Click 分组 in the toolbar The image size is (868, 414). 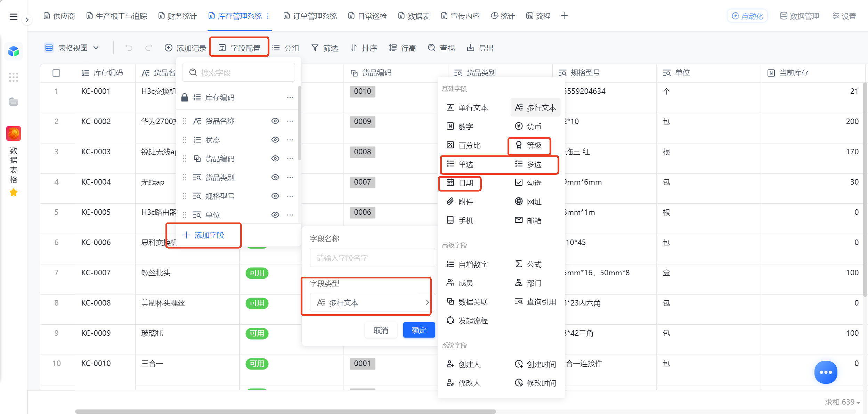[285, 48]
